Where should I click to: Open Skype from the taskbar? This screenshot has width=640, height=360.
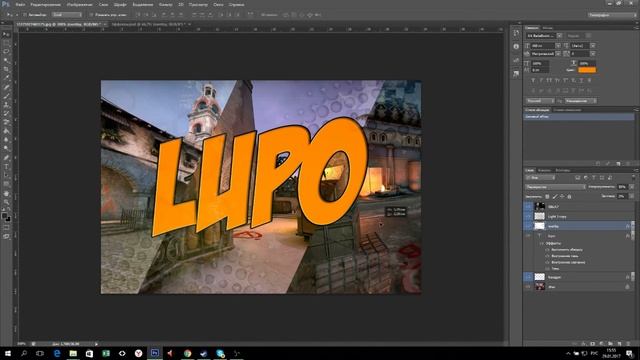[x=220, y=353]
